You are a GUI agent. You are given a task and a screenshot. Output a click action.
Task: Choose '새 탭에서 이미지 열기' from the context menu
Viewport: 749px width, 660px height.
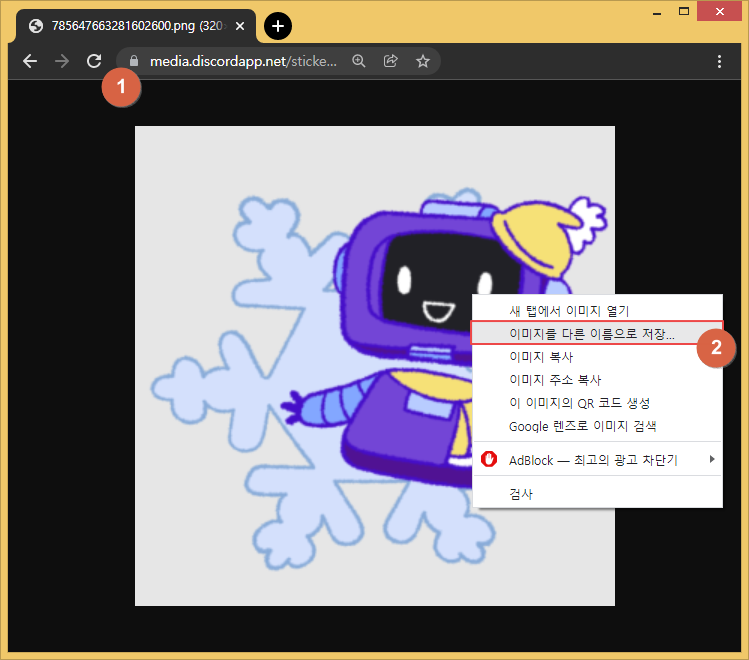597,311
